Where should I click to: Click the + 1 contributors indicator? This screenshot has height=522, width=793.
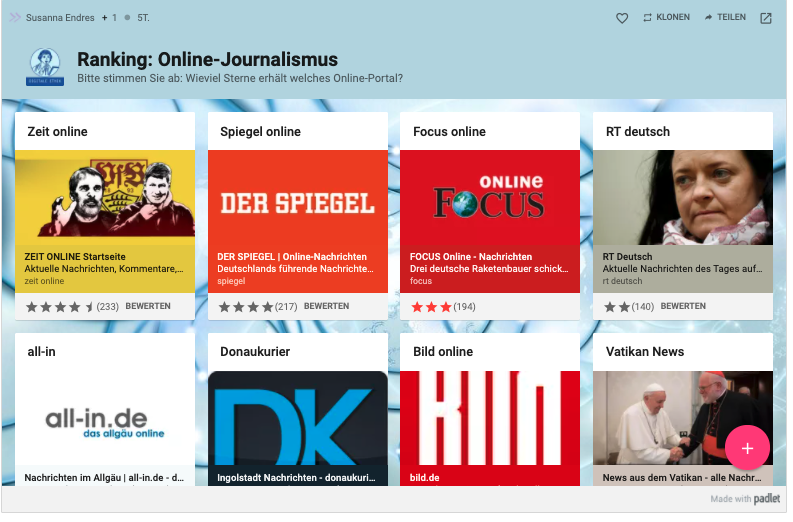coord(109,18)
